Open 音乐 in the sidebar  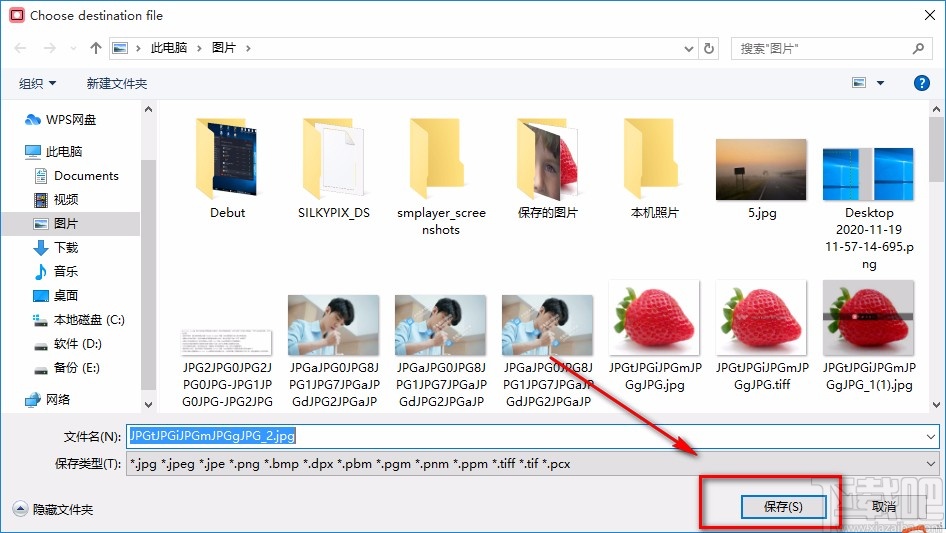click(x=56, y=272)
